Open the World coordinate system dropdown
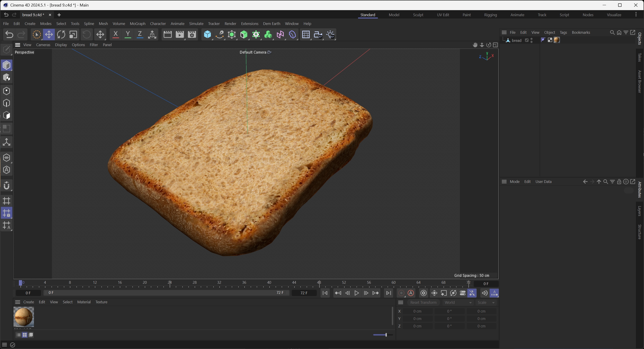This screenshot has width=644, height=349. pyautogui.click(x=458, y=302)
